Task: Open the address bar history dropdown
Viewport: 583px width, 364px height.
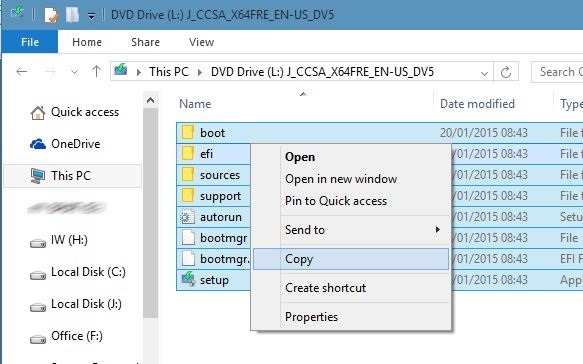Action: (484, 73)
